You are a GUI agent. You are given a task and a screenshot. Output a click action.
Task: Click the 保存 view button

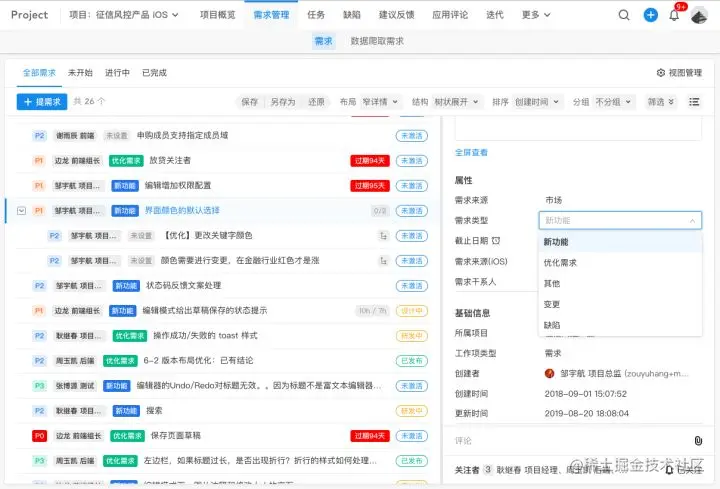click(x=249, y=101)
